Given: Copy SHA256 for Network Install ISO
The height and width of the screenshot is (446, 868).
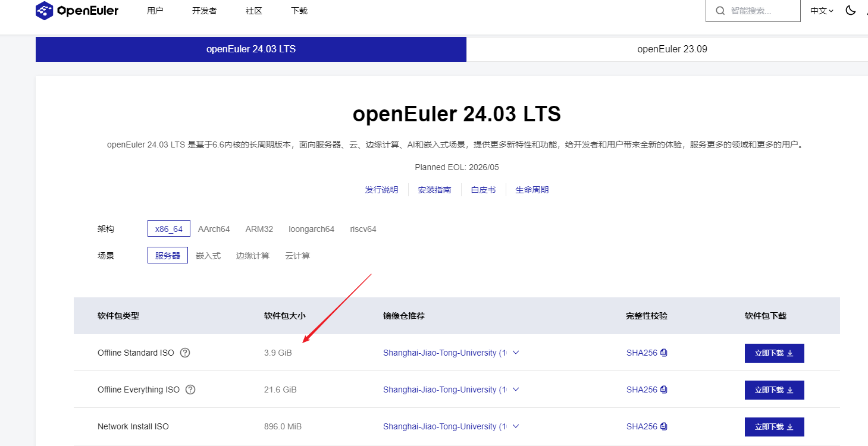Looking at the screenshot, I should (664, 426).
